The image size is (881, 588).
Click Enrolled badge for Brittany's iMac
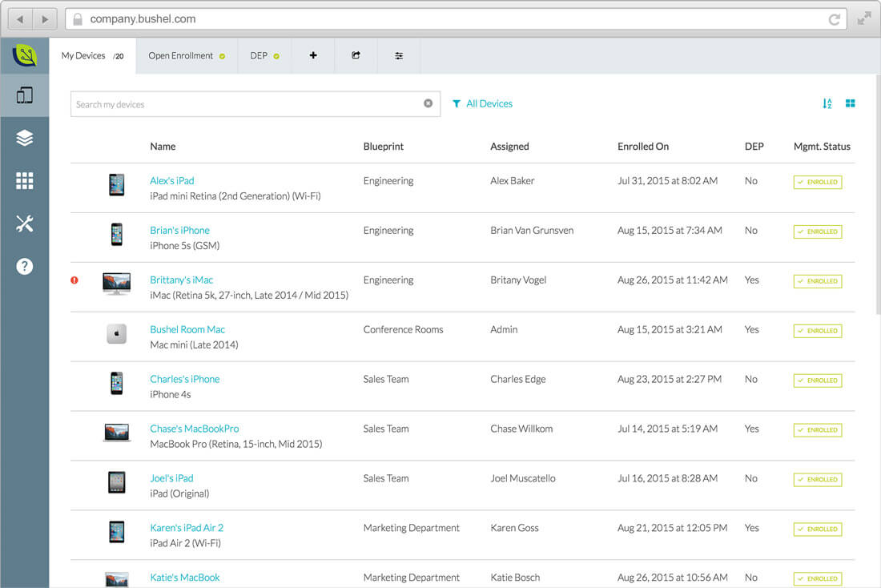click(x=818, y=281)
